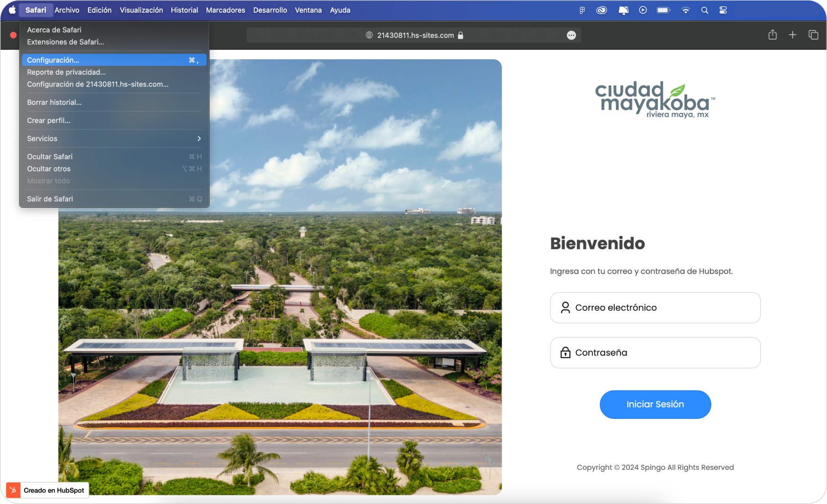Click the Apple logo menu
The width and height of the screenshot is (827, 504).
12,10
